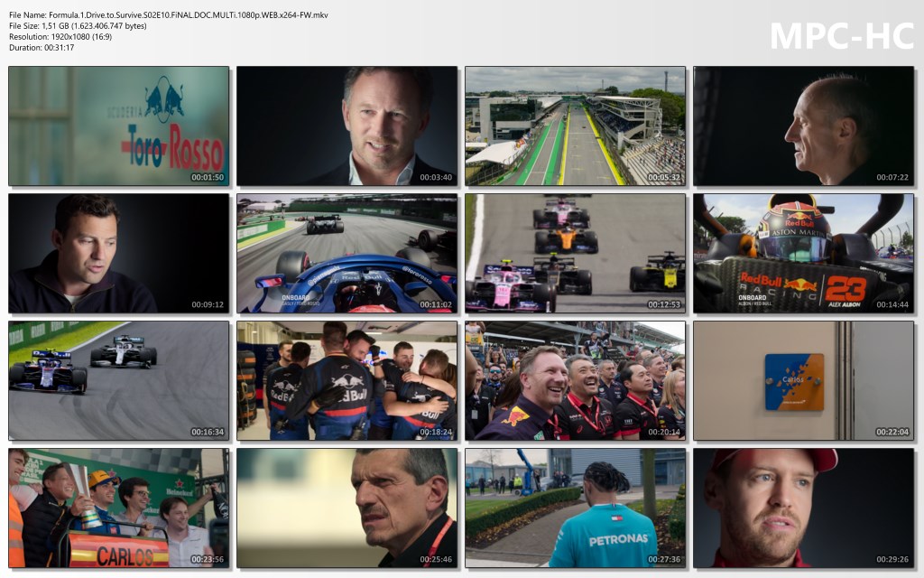Click the 00:20:14 timestamp label
924x578 pixels.
664,433
